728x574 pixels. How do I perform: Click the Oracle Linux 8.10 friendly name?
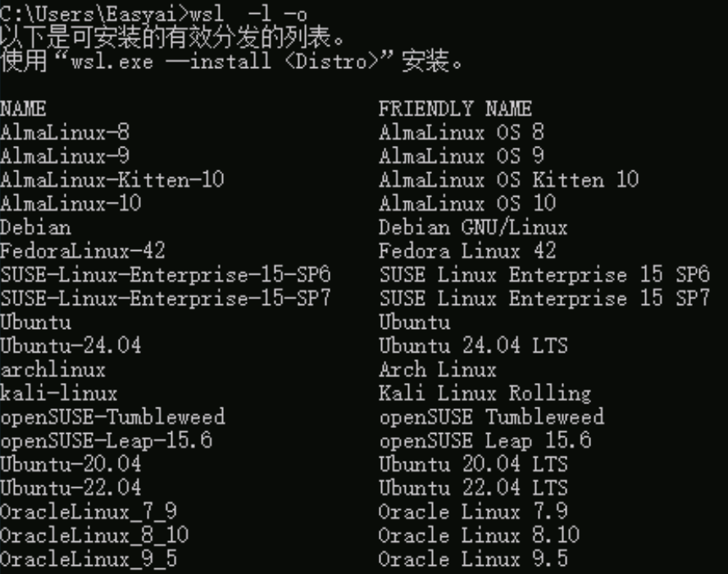point(479,536)
